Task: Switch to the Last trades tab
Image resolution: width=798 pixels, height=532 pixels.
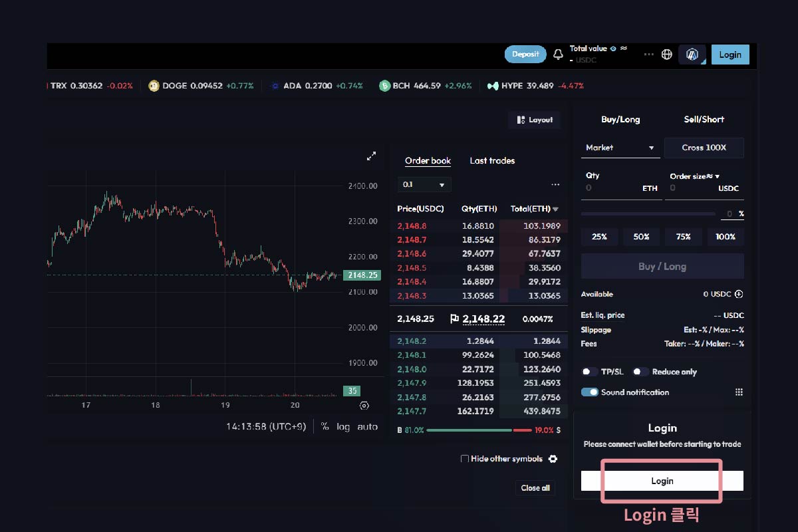Action: pyautogui.click(x=492, y=161)
